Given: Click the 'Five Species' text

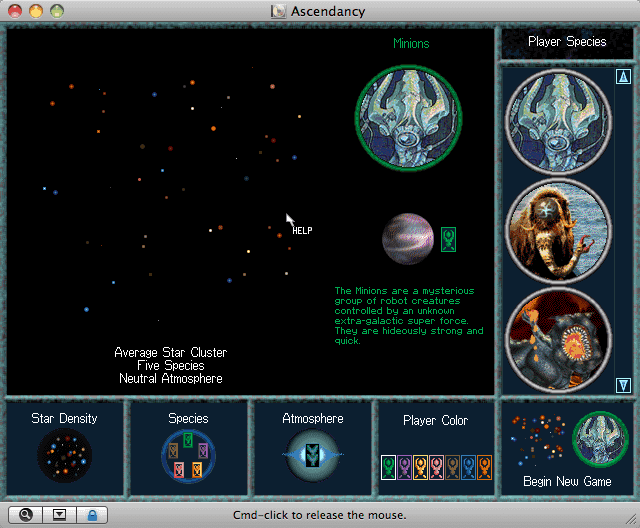Looking at the screenshot, I should (171, 365).
